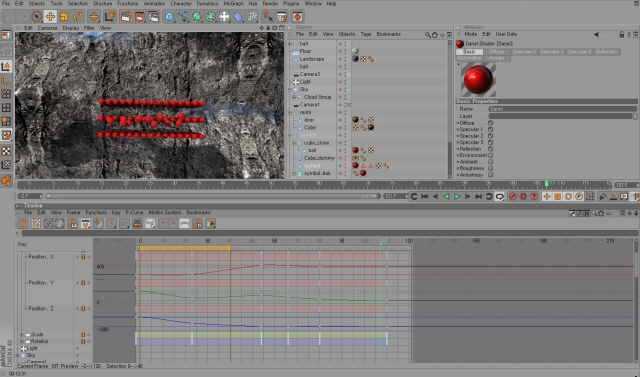Collapse the room object in tree

point(290,112)
